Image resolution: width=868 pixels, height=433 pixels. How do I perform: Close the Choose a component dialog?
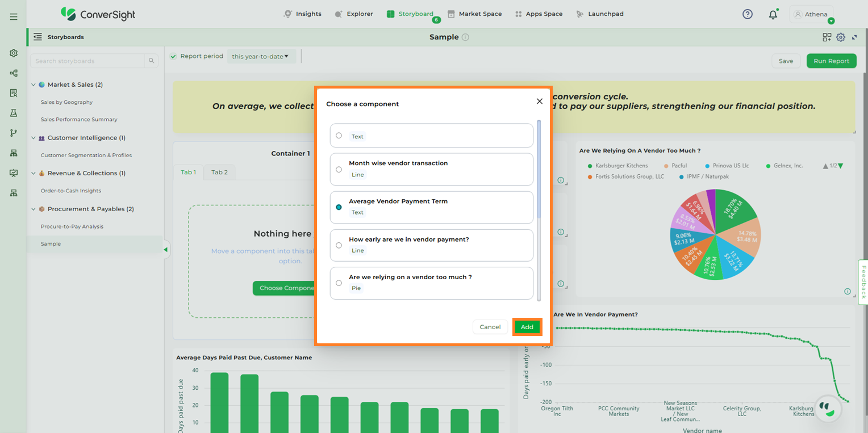pos(539,102)
